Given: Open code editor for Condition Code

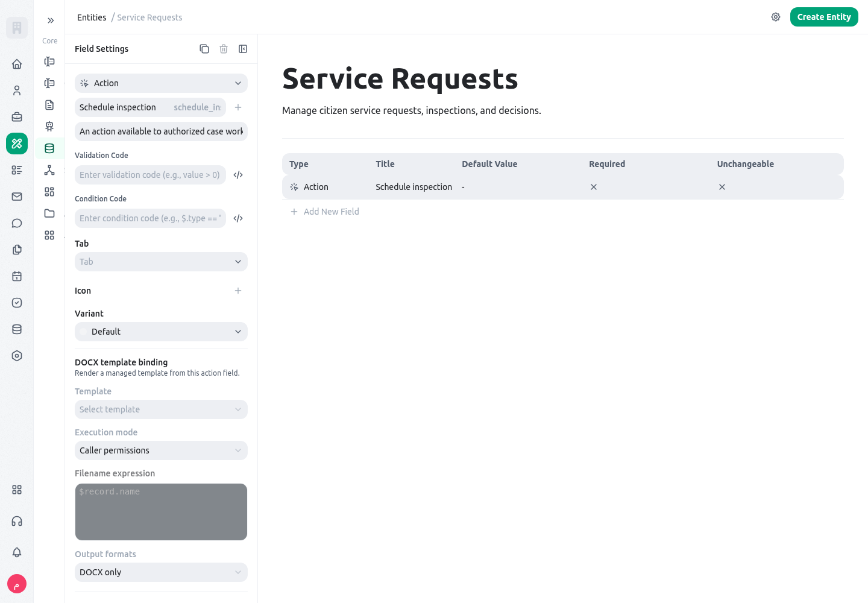Looking at the screenshot, I should (238, 218).
